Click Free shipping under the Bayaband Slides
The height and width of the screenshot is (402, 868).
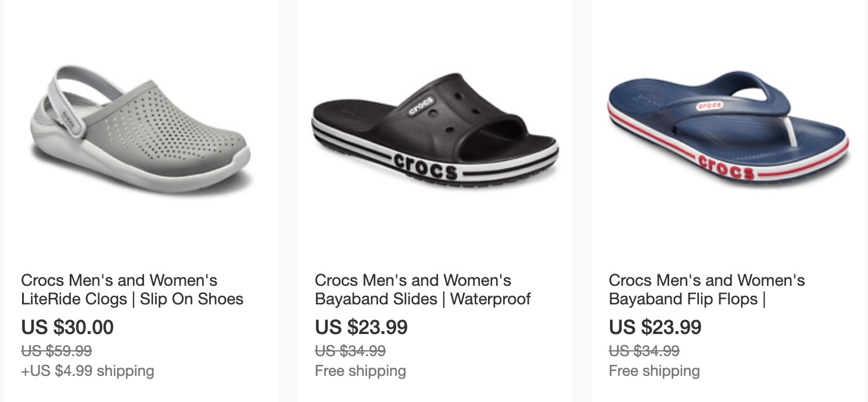[360, 371]
